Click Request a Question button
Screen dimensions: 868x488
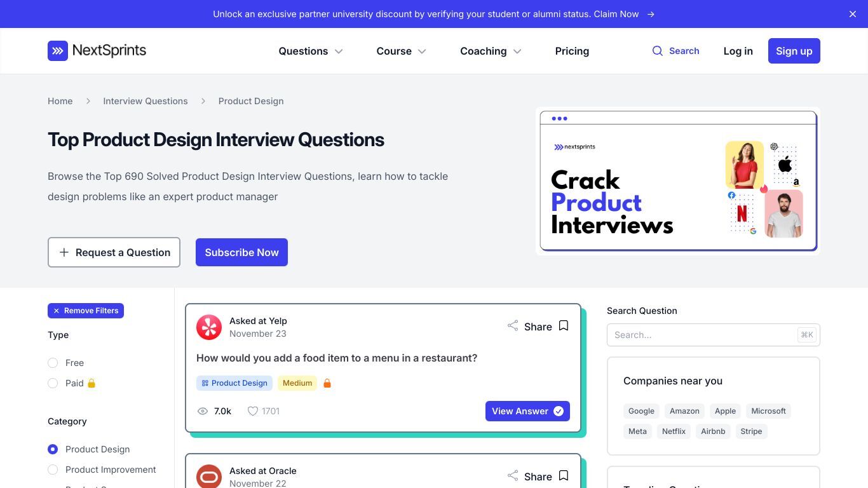(114, 252)
